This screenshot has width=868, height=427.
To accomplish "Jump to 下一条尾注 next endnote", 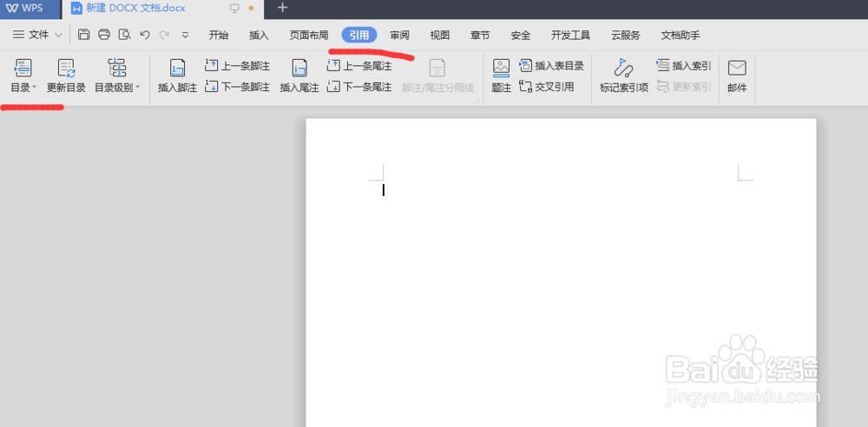I will pos(359,87).
